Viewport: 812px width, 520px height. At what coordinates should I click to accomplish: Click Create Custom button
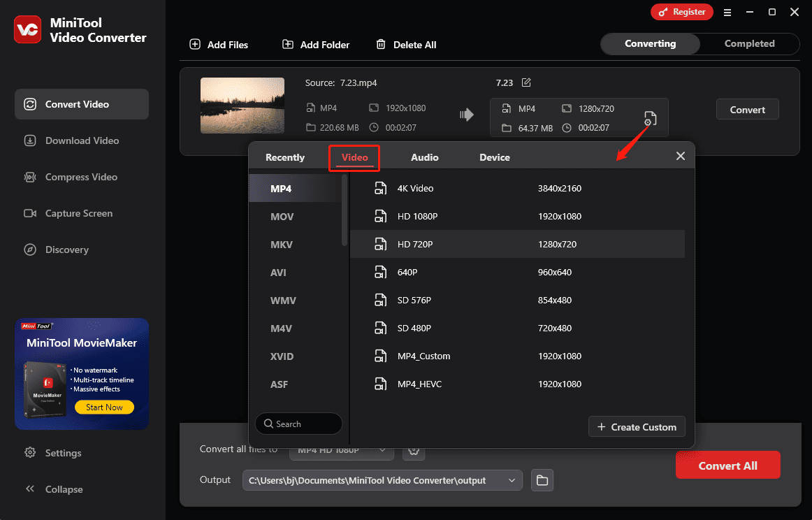click(x=637, y=427)
